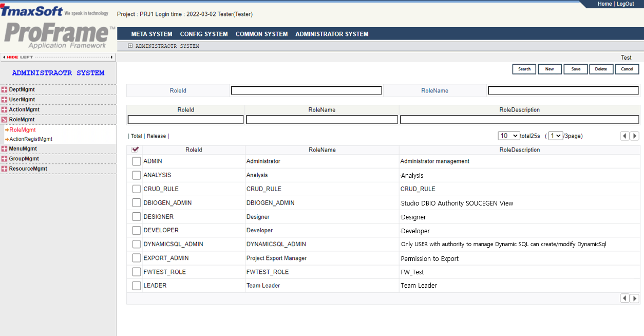Viewport: 644px width, 336px height.
Task: Click the next page arrow above table
Action: click(635, 136)
